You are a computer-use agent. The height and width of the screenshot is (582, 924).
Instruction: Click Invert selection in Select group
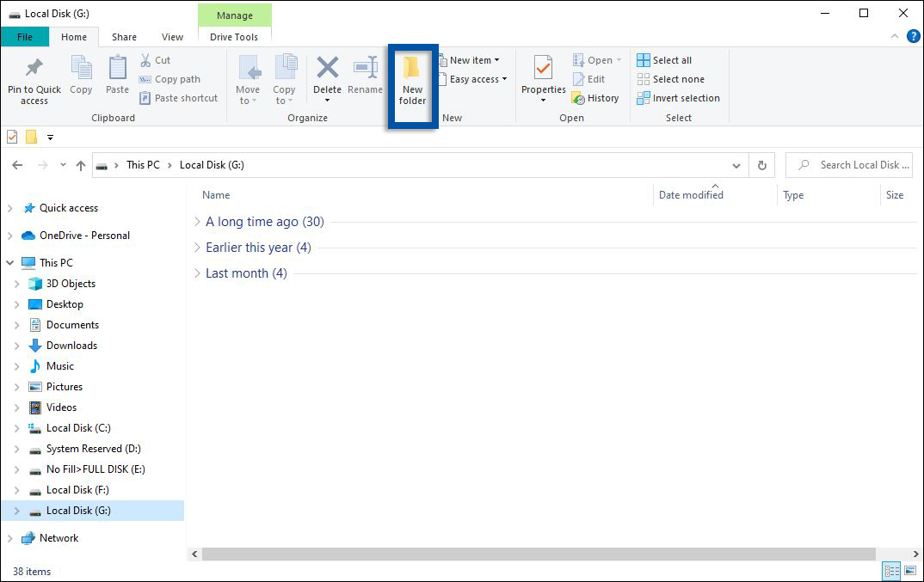pyautogui.click(x=678, y=98)
